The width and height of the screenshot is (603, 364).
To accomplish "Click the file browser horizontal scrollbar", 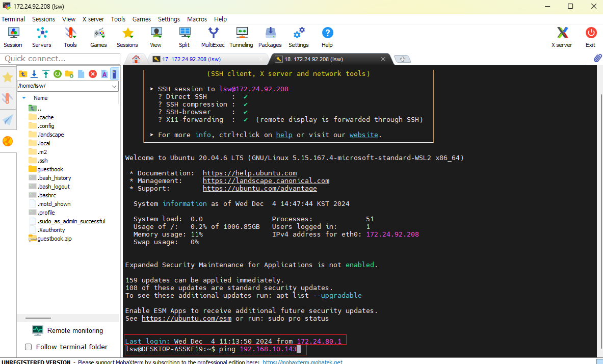I will (x=38, y=318).
